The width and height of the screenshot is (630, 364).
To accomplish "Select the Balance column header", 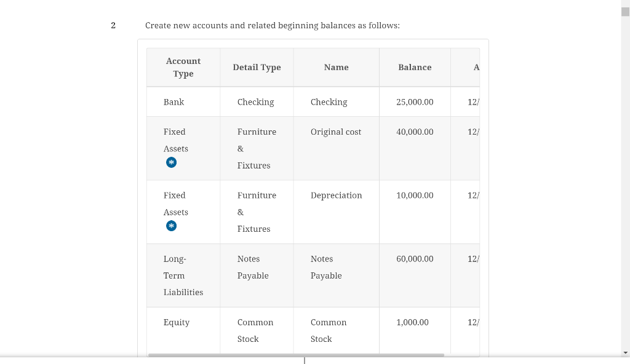I will point(415,67).
